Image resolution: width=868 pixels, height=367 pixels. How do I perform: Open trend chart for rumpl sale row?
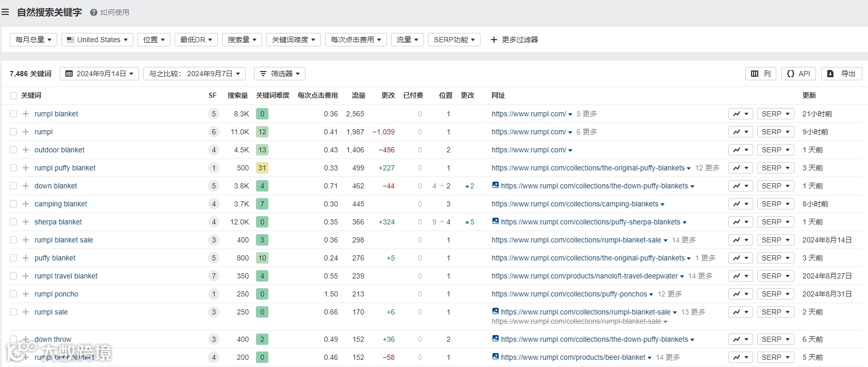(x=741, y=312)
